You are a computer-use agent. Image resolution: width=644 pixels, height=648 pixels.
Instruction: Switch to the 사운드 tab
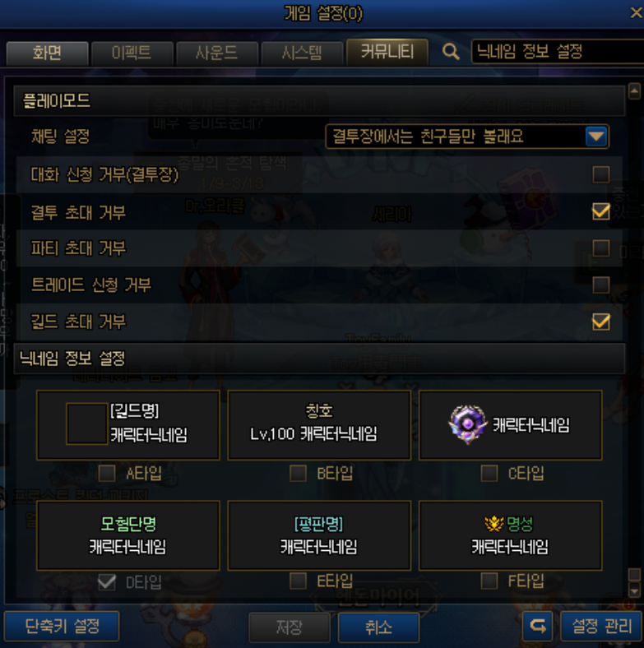[x=217, y=53]
